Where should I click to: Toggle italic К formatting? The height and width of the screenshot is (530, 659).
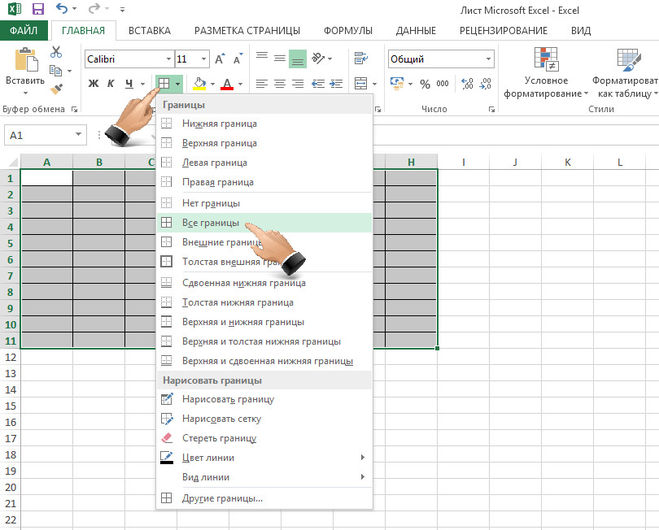point(111,84)
